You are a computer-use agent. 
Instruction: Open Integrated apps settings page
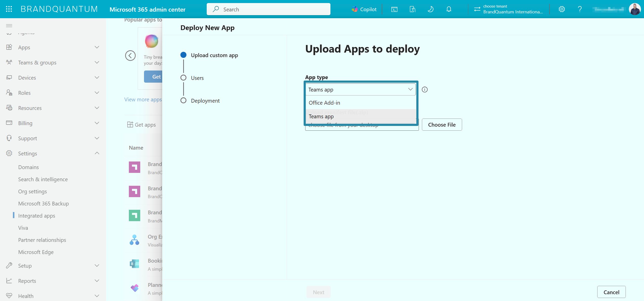pos(37,216)
